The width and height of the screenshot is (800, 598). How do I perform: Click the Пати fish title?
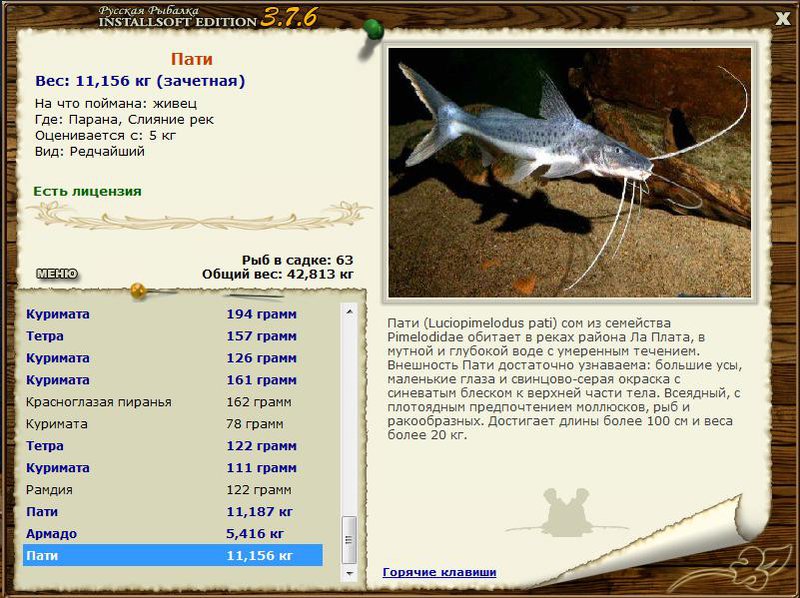[192, 59]
